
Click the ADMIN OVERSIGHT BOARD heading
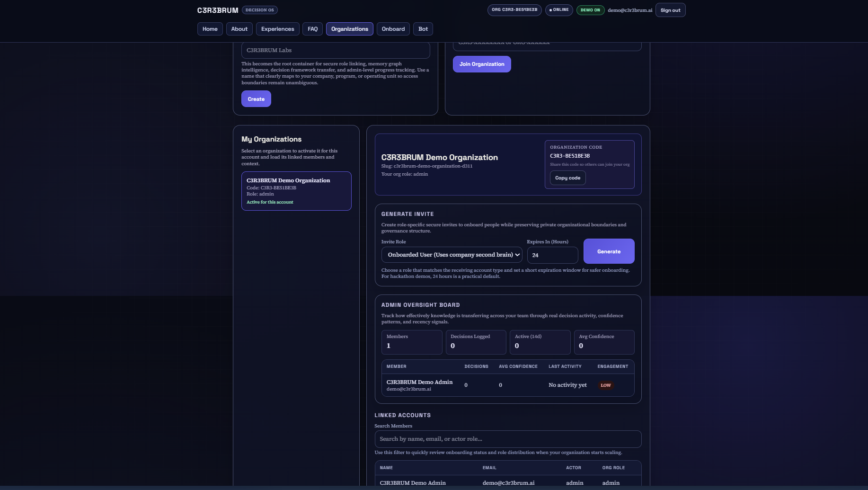[x=421, y=305]
